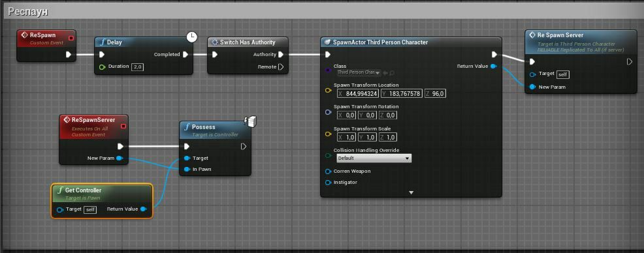Click the server-only icon on Possess node
The image size is (644, 253).
[250, 121]
